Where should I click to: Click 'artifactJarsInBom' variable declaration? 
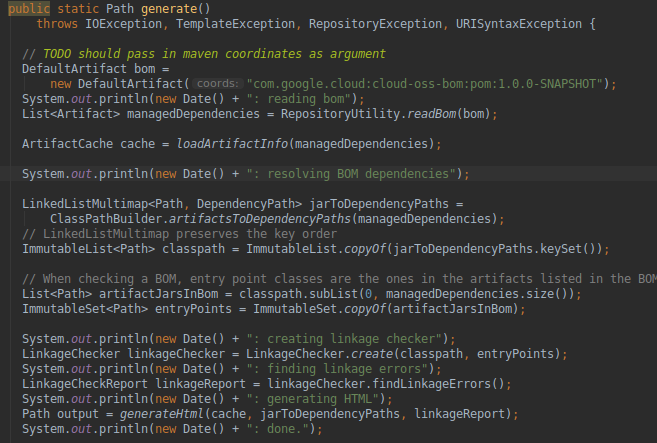158,294
